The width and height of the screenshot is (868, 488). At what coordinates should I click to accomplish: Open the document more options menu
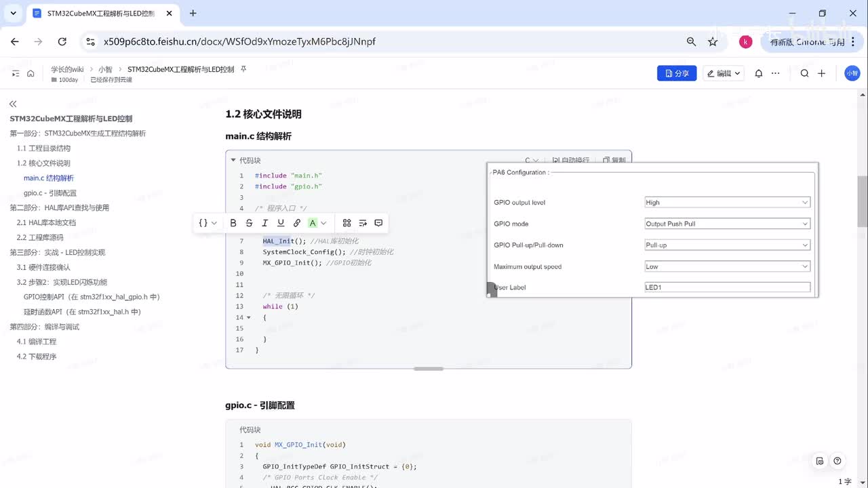point(776,73)
